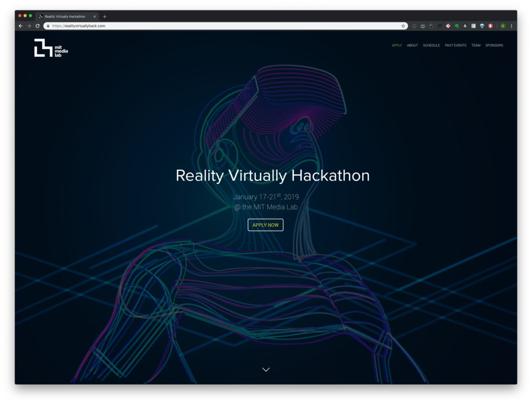Click the scroll-down chevron indicator
This screenshot has height=404, width=532.
[265, 369]
